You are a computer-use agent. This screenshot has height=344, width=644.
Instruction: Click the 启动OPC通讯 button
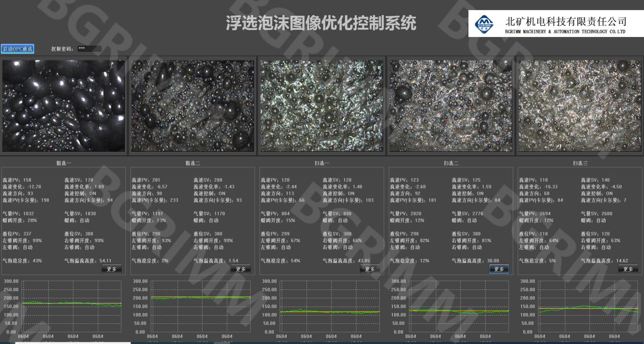(18, 49)
